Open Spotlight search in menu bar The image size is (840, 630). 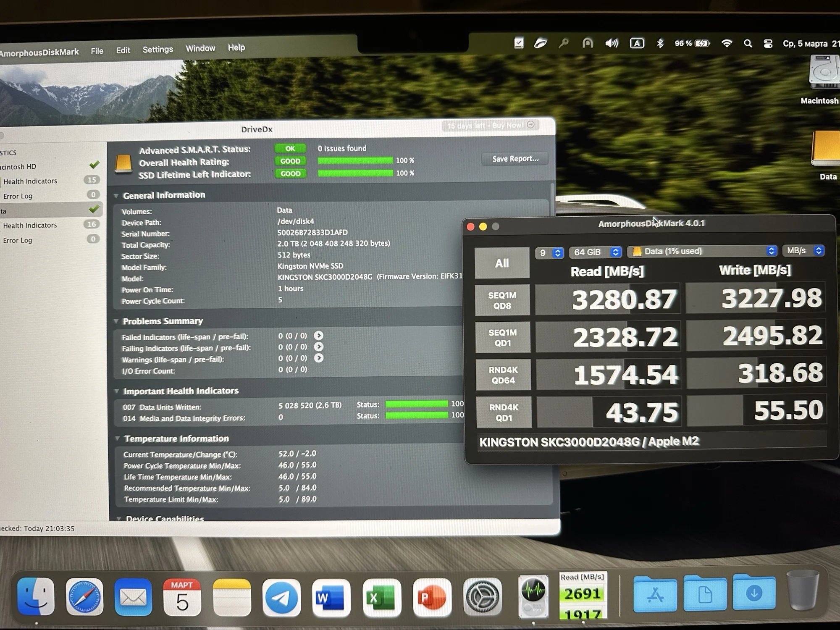pyautogui.click(x=748, y=44)
